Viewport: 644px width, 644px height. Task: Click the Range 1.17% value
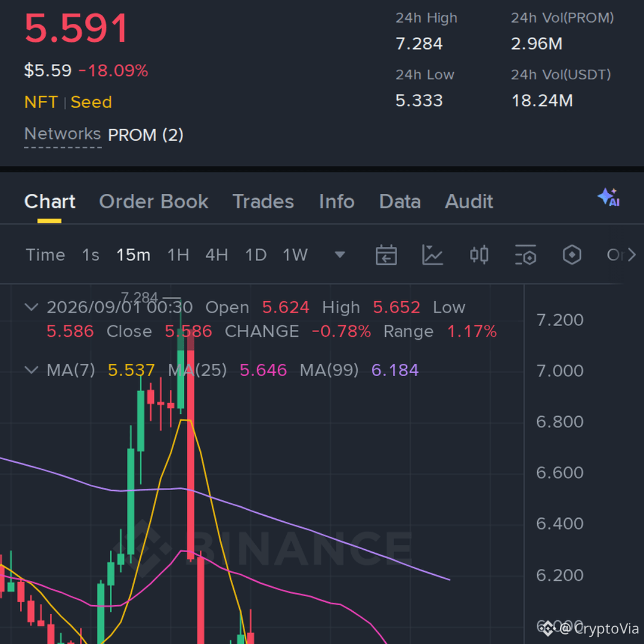tap(472, 332)
